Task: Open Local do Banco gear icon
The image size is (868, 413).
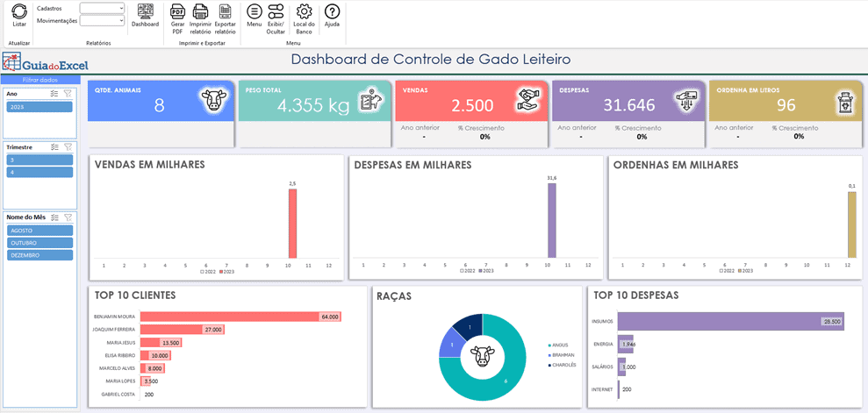Action: tap(304, 11)
